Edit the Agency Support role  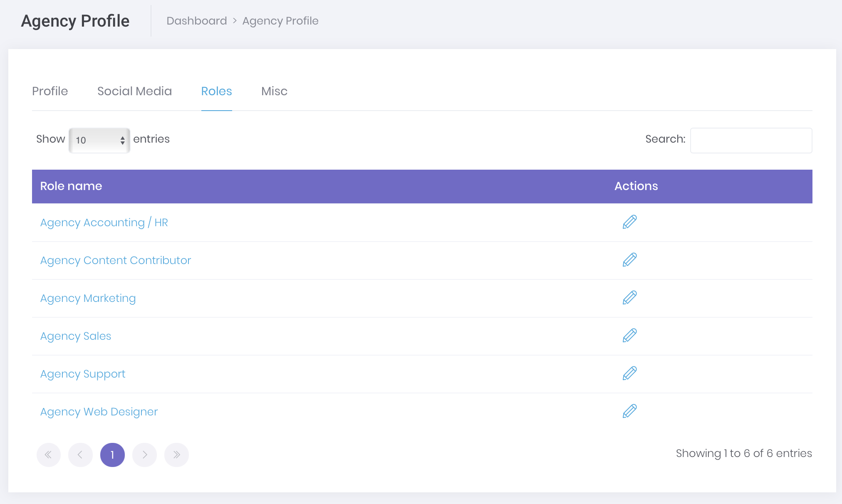pyautogui.click(x=629, y=373)
